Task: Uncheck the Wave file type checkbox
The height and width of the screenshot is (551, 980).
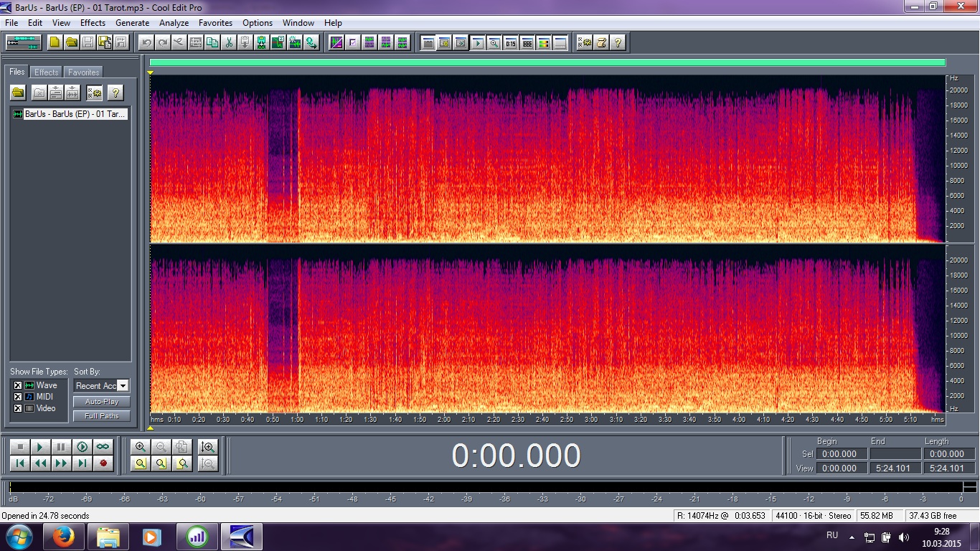Action: pos(18,385)
